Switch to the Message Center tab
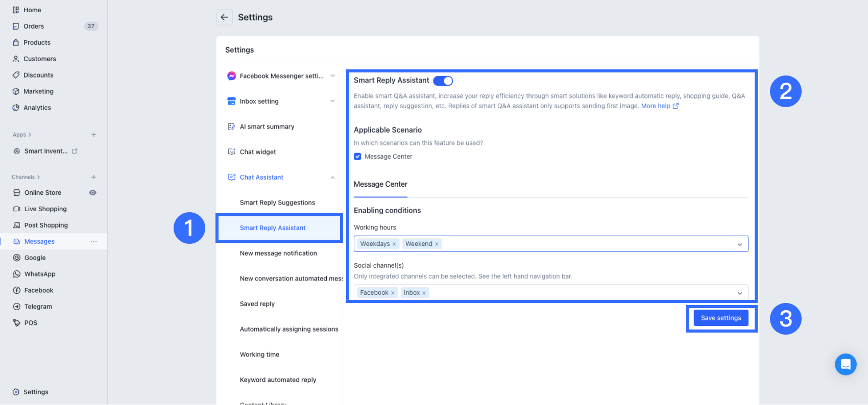868x405 pixels. click(380, 185)
